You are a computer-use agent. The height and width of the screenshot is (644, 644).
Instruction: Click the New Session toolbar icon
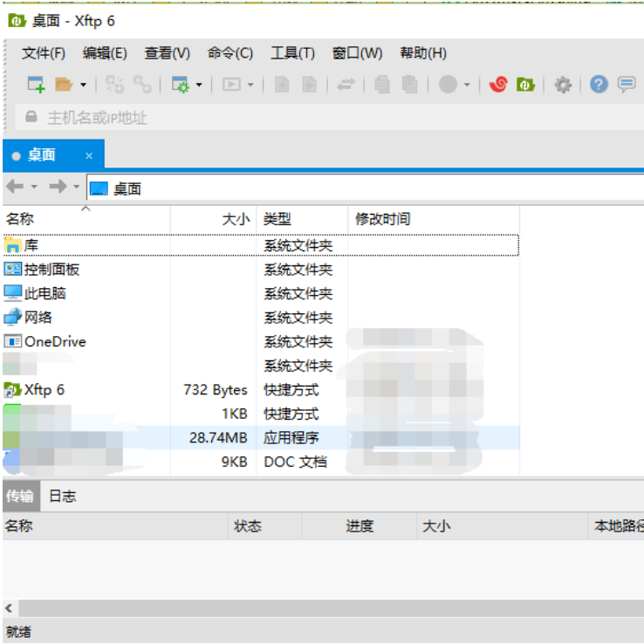pos(36,85)
